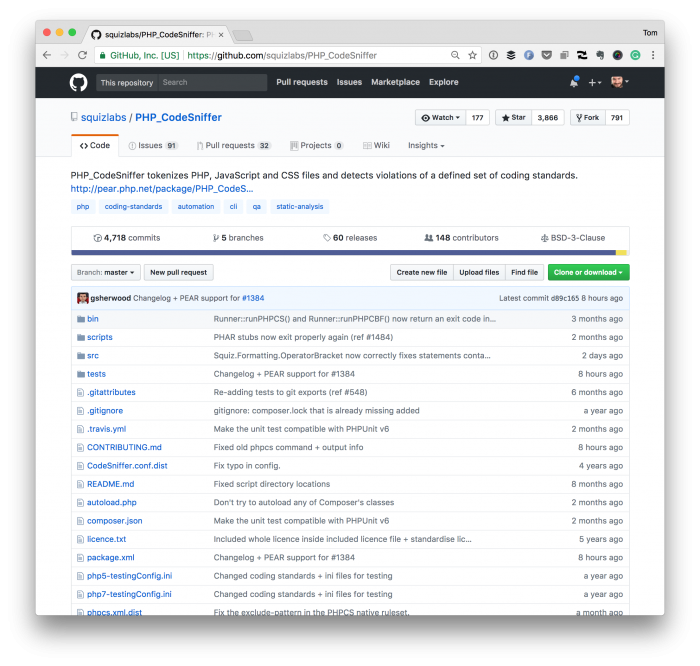
Task: Switch to the Wiki tab
Action: tap(376, 146)
